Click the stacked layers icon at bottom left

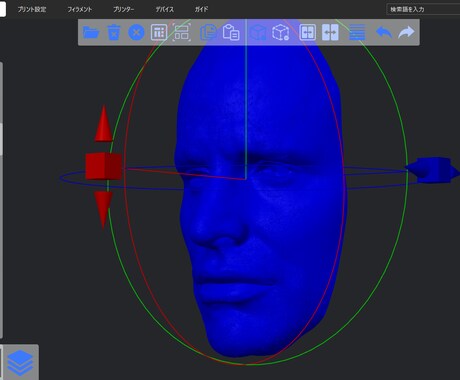[20, 363]
